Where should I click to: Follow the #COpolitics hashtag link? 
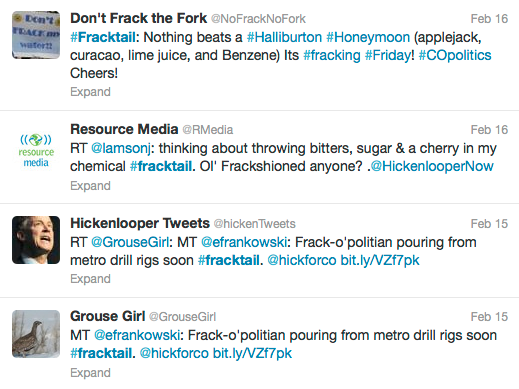pos(455,55)
